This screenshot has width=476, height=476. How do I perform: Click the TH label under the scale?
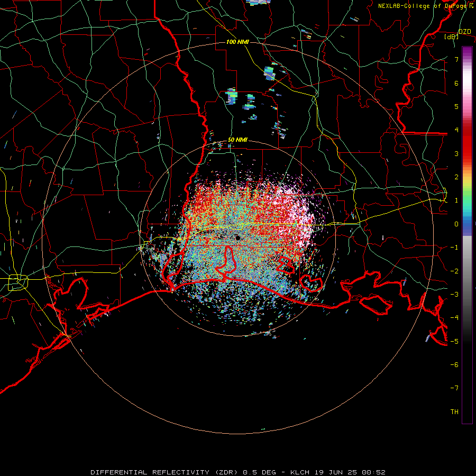click(x=454, y=412)
